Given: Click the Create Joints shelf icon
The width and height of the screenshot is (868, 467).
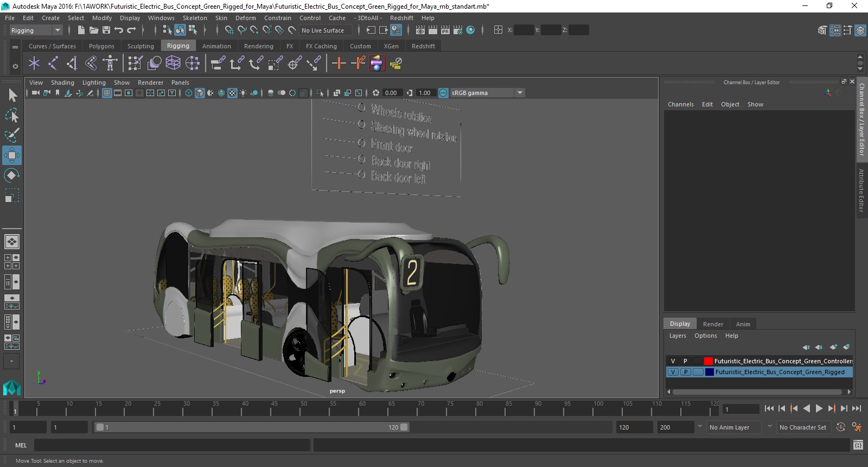Looking at the screenshot, I should pos(53,64).
